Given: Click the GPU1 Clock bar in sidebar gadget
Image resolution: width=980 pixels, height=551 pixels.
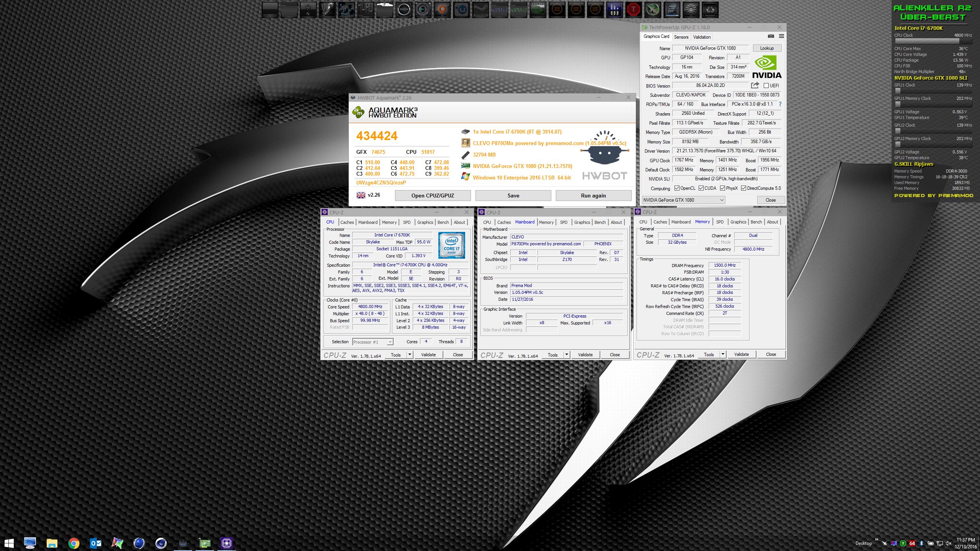Looking at the screenshot, I should click(933, 91).
